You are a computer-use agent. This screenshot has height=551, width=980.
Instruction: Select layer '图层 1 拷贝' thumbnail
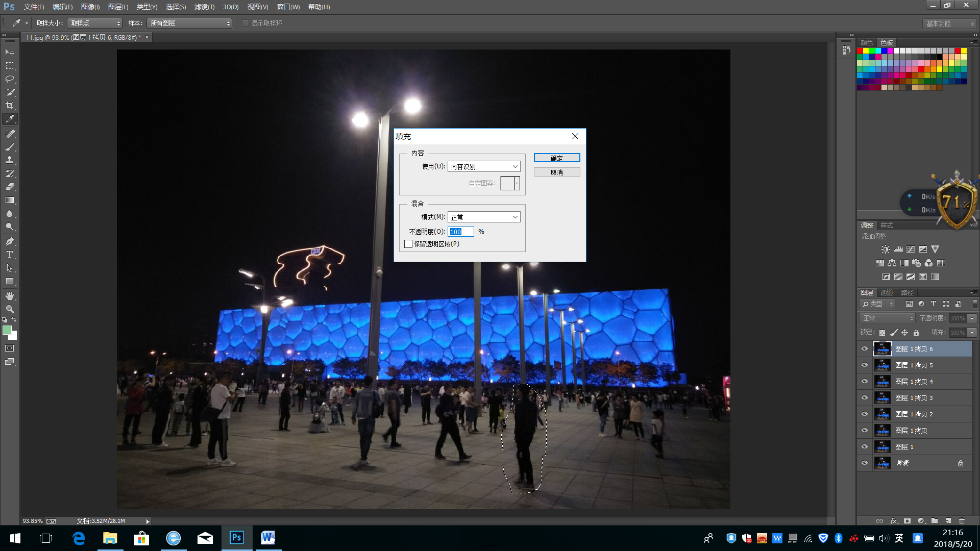coord(883,431)
